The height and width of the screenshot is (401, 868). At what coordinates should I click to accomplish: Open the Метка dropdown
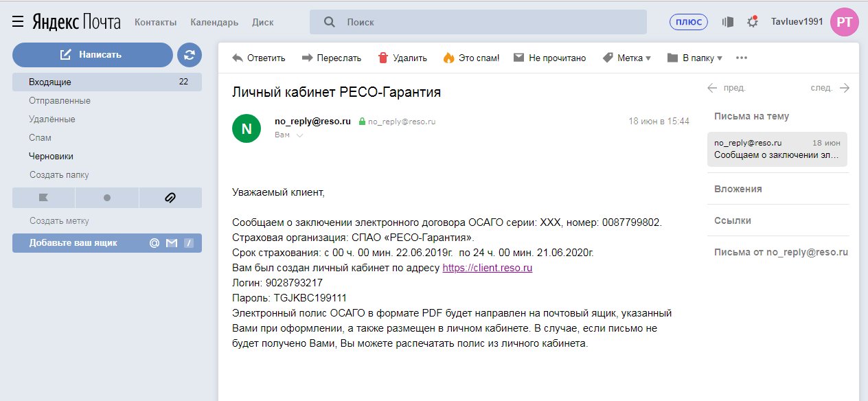tap(627, 58)
